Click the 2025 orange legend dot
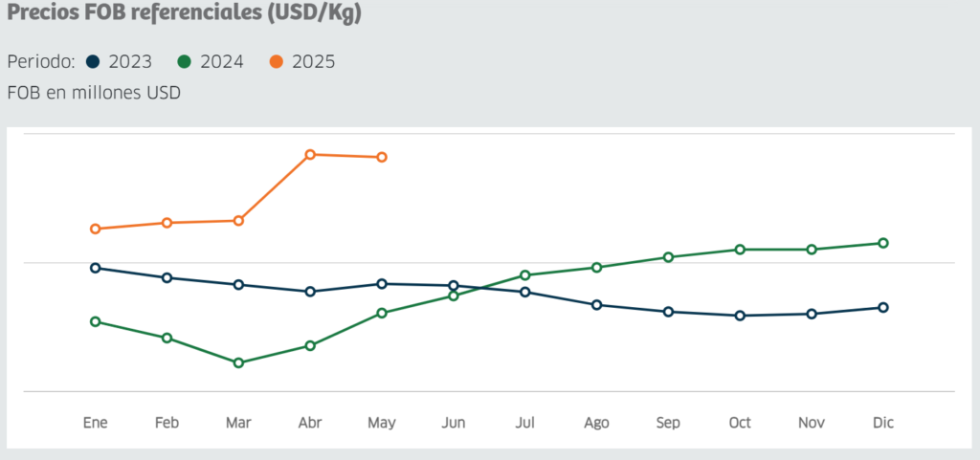This screenshot has height=460, width=980. point(277,62)
